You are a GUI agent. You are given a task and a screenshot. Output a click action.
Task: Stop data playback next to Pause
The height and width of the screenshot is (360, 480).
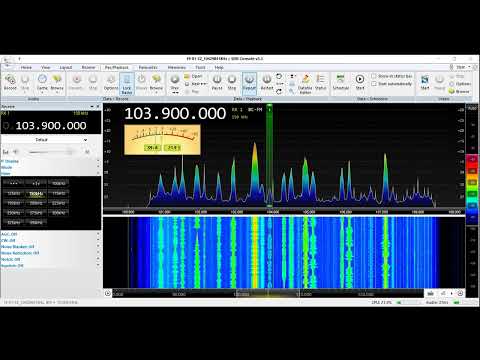tap(232, 82)
